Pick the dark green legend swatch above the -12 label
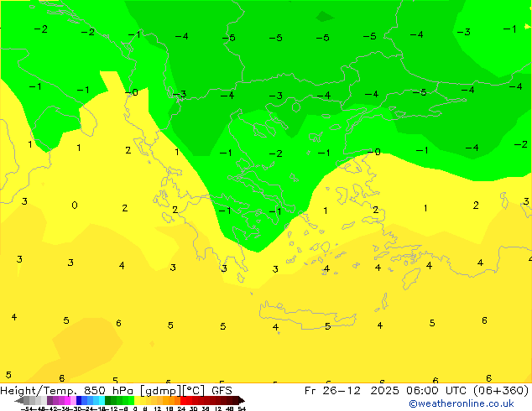This screenshot has height=411, width=532. pyautogui.click(x=108, y=400)
